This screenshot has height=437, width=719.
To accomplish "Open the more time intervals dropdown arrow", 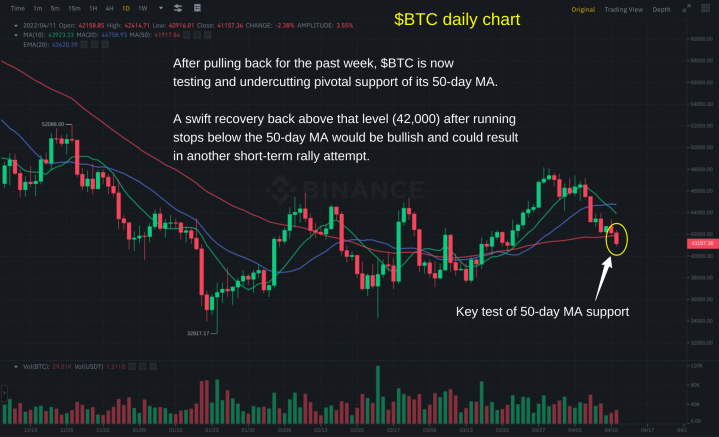I will [160, 8].
